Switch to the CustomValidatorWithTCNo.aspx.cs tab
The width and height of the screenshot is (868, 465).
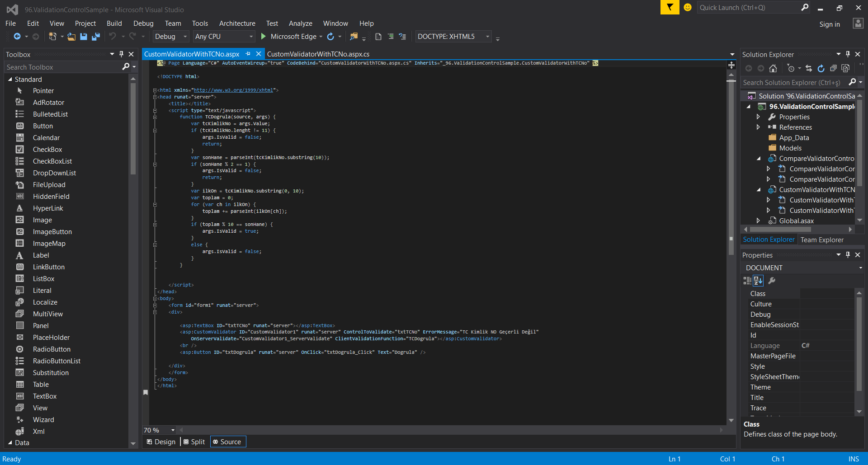click(318, 54)
